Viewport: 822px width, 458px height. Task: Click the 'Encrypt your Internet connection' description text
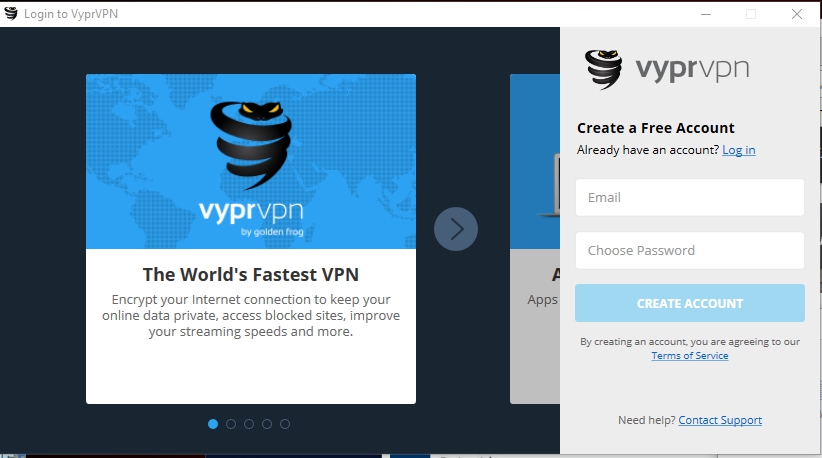pos(251,315)
